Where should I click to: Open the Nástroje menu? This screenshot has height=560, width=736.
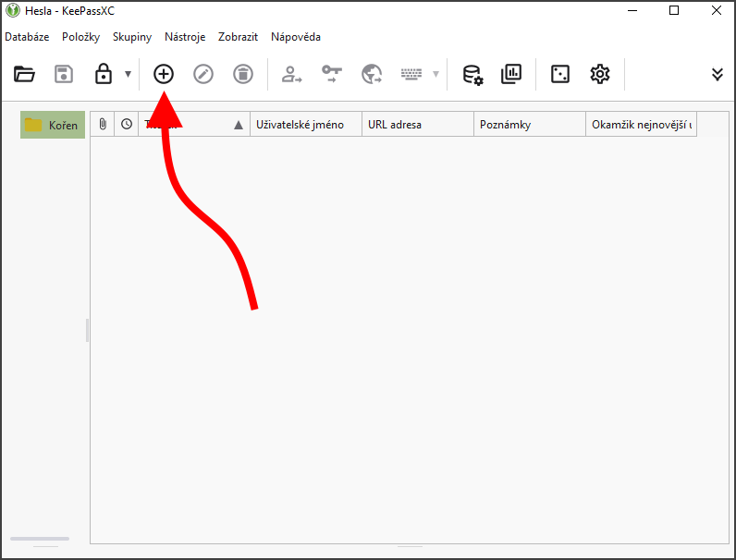(x=185, y=37)
